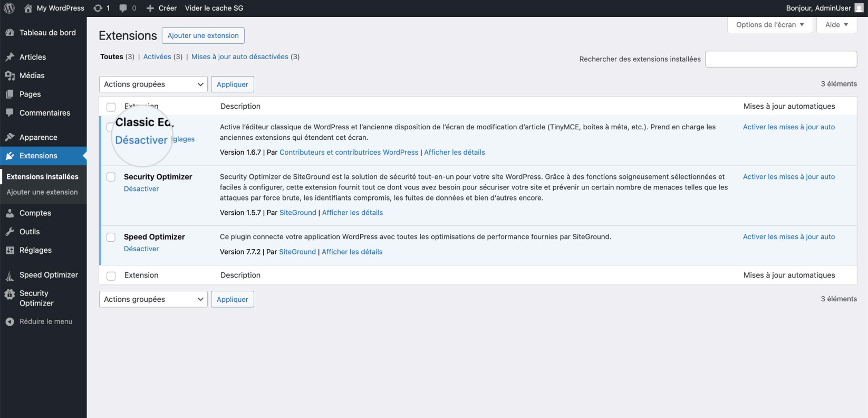Click the Articles pin icon

(x=9, y=57)
